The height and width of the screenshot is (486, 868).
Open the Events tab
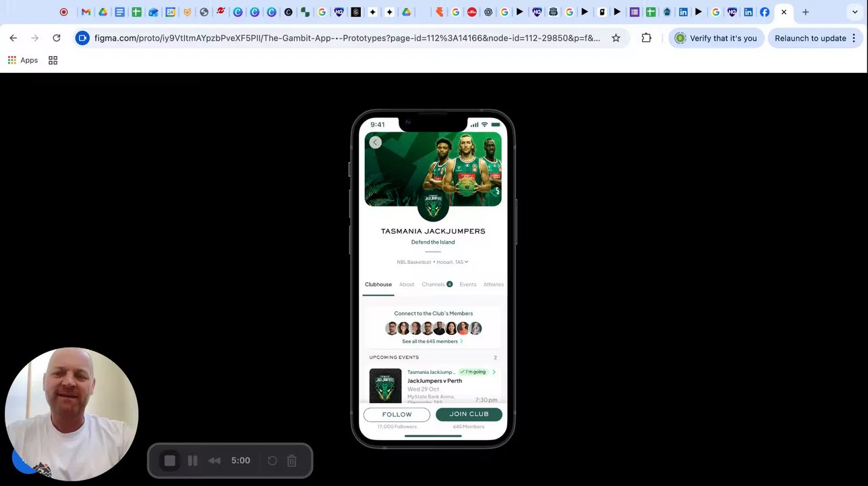(x=468, y=284)
